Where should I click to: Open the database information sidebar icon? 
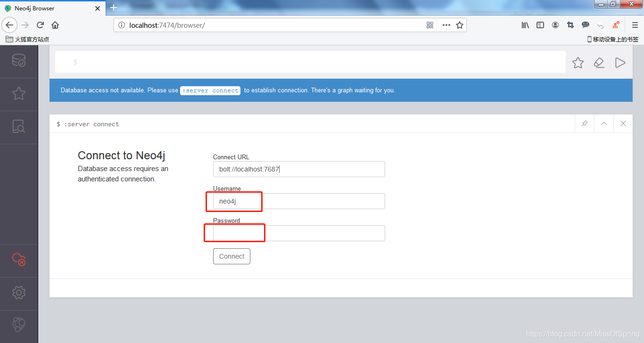pyautogui.click(x=19, y=61)
